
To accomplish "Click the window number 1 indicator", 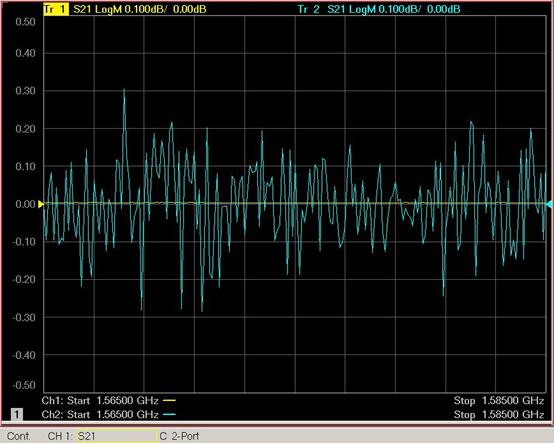I will click(17, 414).
